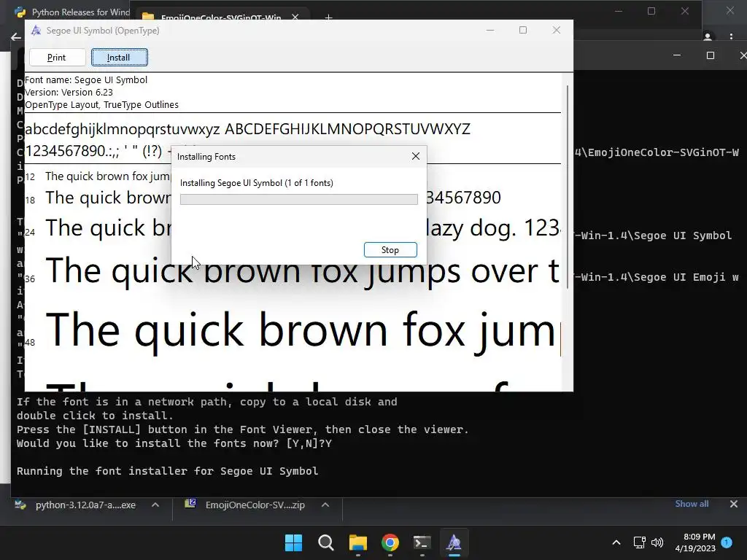Close the downloads bar
The image size is (747, 560).
tap(734, 504)
